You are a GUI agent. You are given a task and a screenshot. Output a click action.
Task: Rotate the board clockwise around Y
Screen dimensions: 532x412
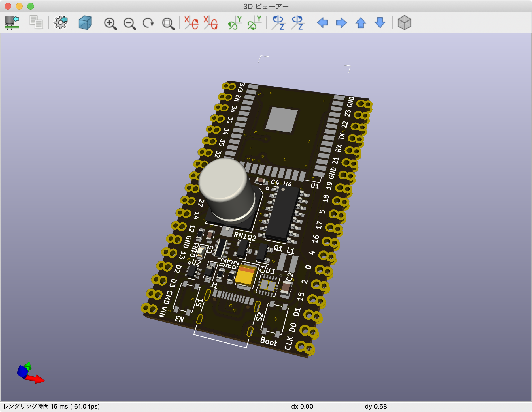(x=235, y=23)
